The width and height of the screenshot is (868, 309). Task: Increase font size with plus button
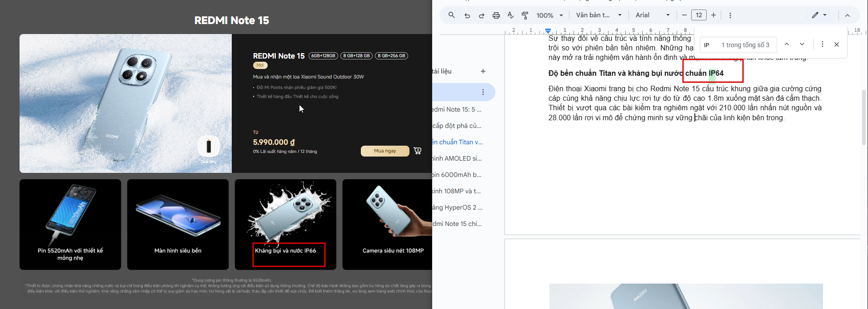[713, 15]
